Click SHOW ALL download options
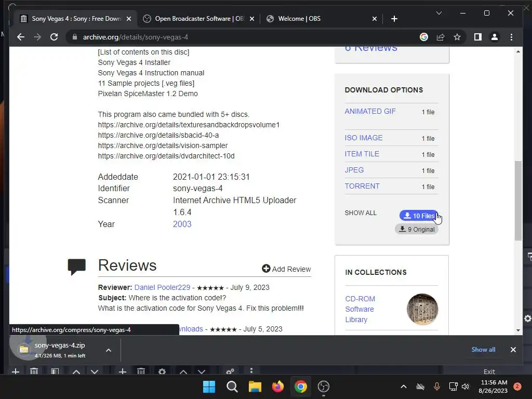This screenshot has width=532, height=399. click(361, 212)
